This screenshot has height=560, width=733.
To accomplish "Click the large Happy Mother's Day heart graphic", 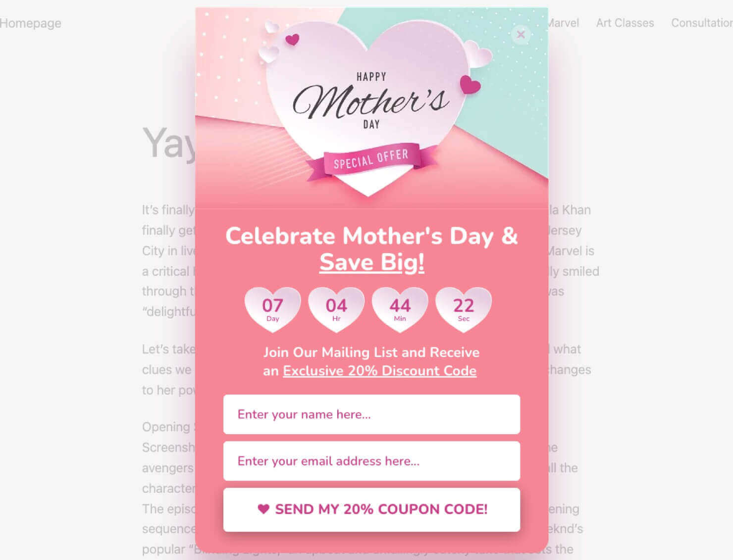I will (371, 99).
